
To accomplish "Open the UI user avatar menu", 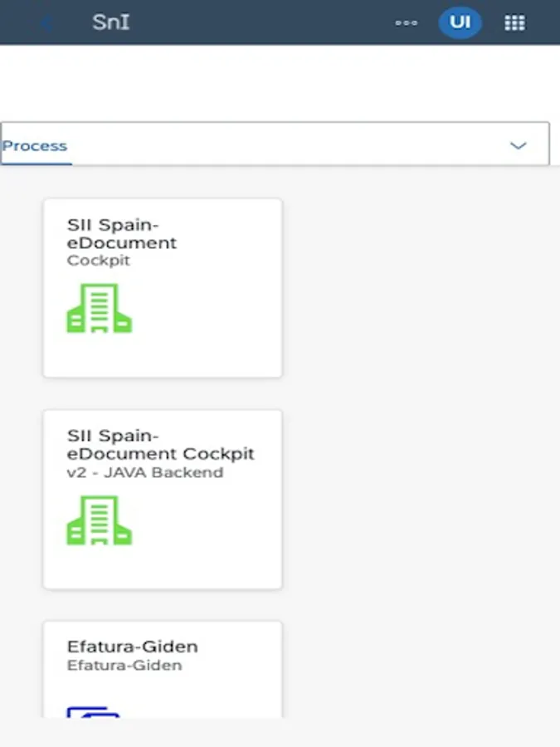I will click(x=460, y=22).
